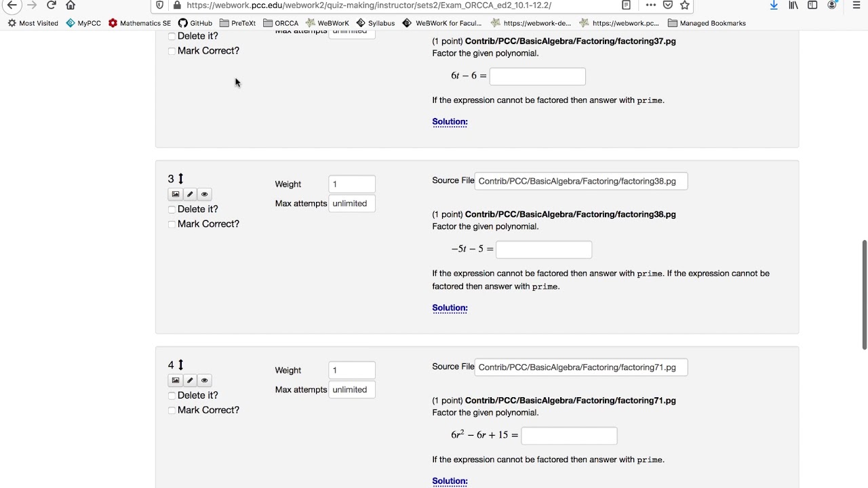The height and width of the screenshot is (488, 868).
Task: Edit problem 4 with the pencil icon
Action: coord(190,380)
